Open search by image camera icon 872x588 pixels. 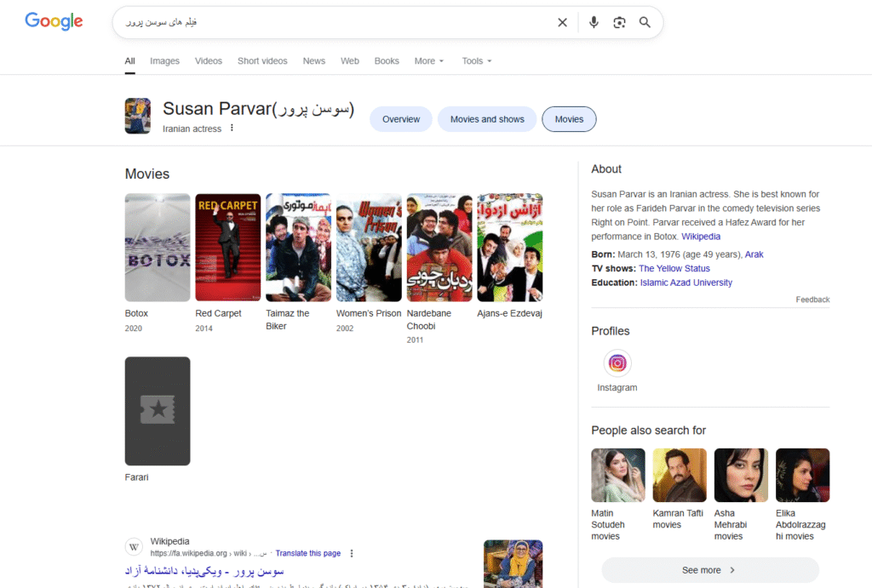(x=619, y=23)
